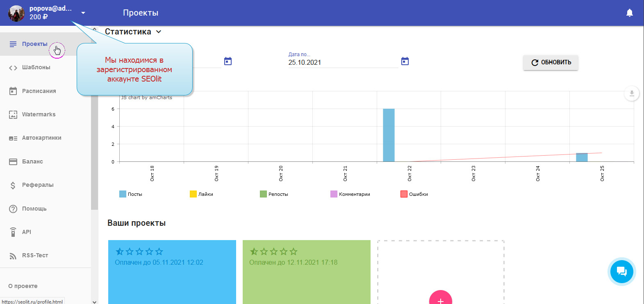The image size is (644, 304).
Task: Click the user avatar picture
Action: (x=16, y=13)
